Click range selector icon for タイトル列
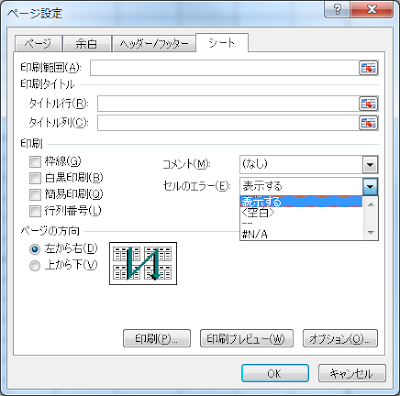 pyautogui.click(x=368, y=123)
